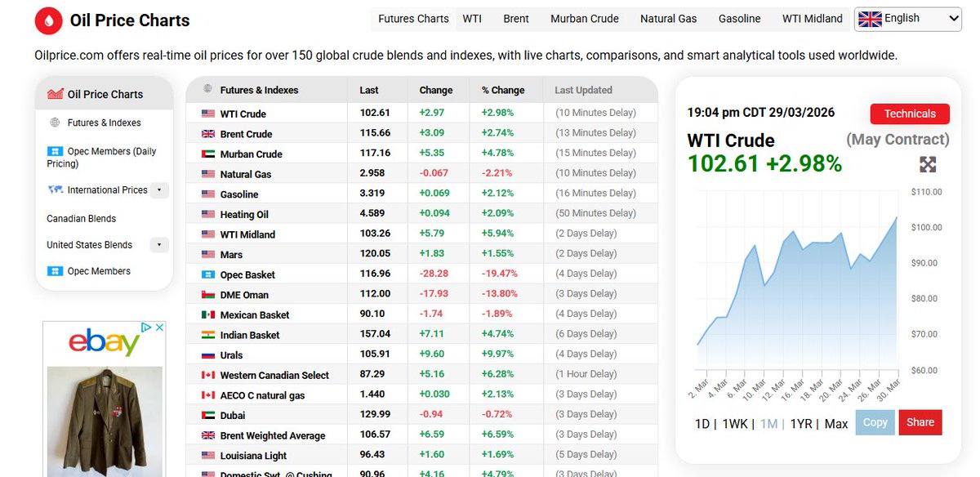The image size is (980, 477).
Task: Click the Oman flag beside DME Oman
Action: [207, 295]
